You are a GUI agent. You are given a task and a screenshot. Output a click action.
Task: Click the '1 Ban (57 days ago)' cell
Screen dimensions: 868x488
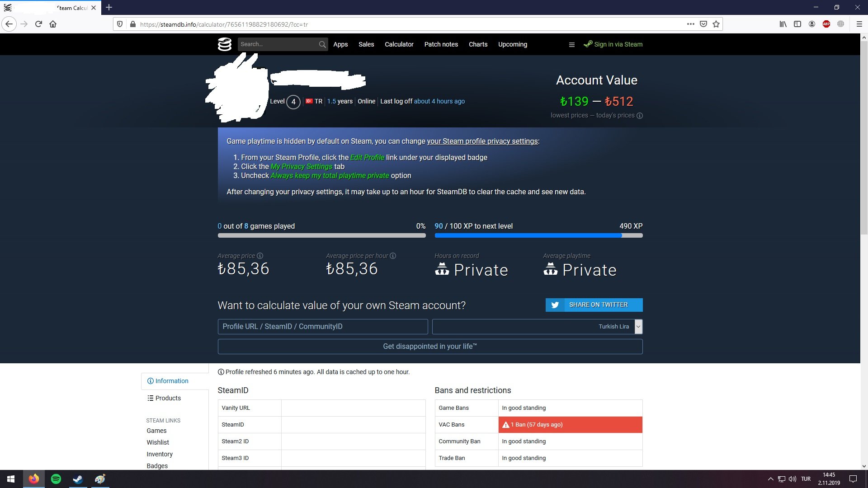(570, 425)
